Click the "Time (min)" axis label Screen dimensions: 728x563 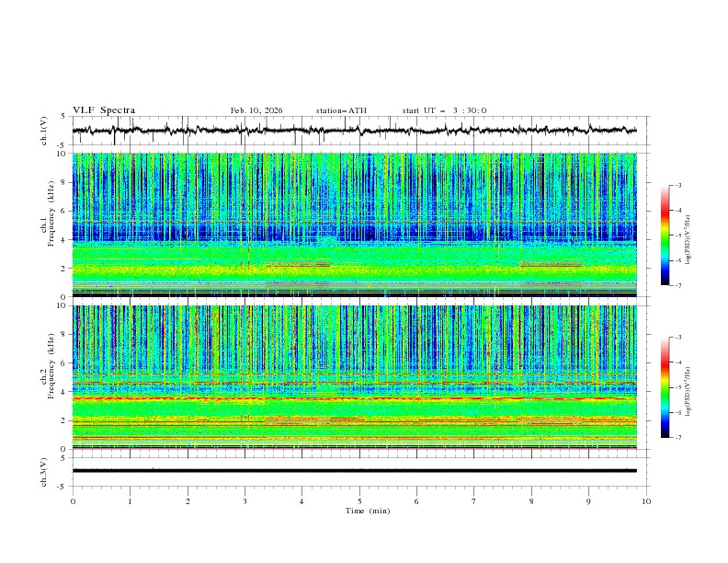366,510
